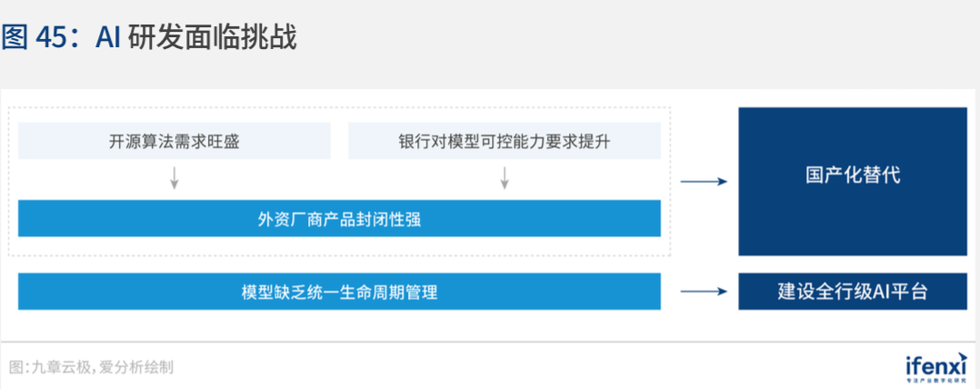
Task: Click the 爱分析绘制 credit text
Action: (137, 367)
